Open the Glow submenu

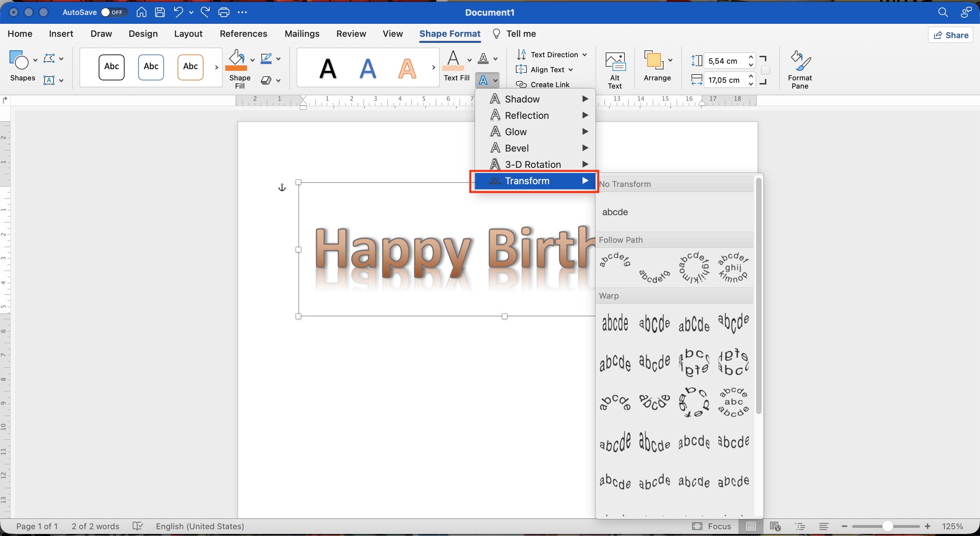pyautogui.click(x=535, y=132)
